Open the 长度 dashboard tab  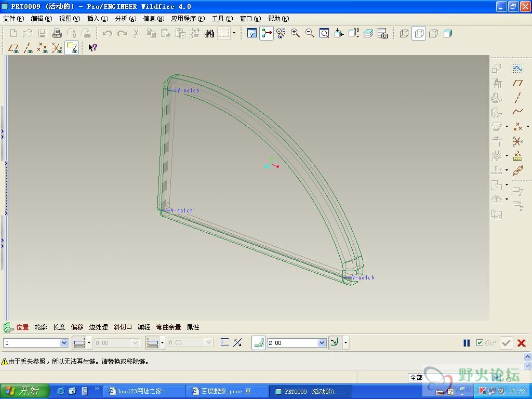pyautogui.click(x=59, y=327)
